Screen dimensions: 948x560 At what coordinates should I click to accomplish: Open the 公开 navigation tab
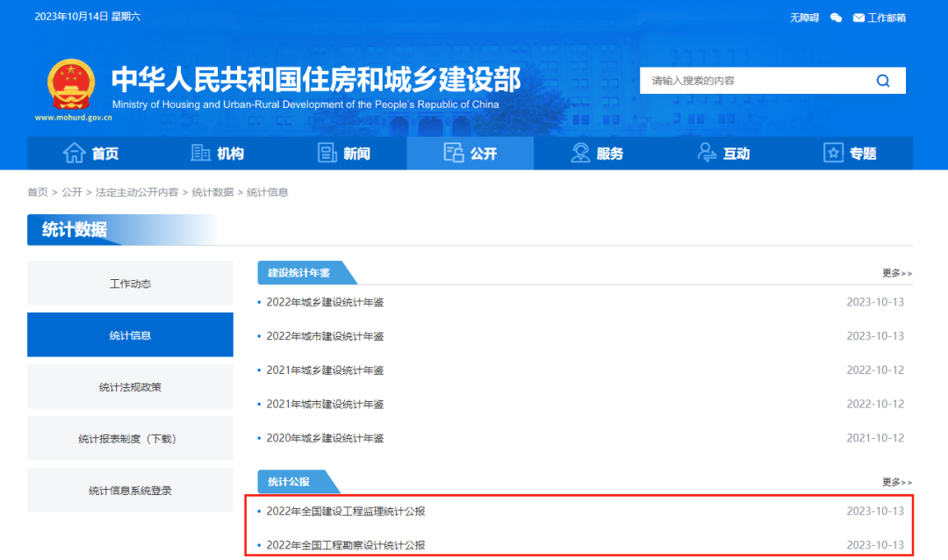[470, 153]
